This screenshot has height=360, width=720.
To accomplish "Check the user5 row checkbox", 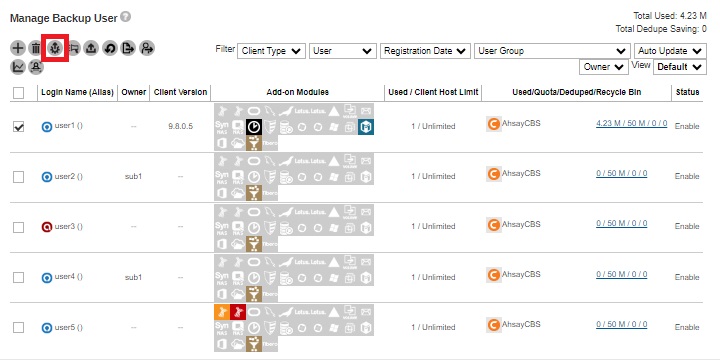I will (x=18, y=327).
